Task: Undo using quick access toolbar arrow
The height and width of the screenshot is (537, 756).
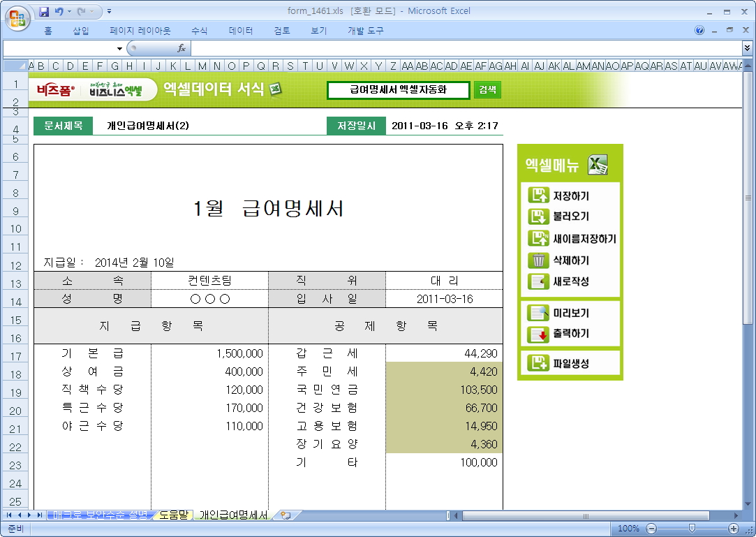Action: tap(59, 11)
